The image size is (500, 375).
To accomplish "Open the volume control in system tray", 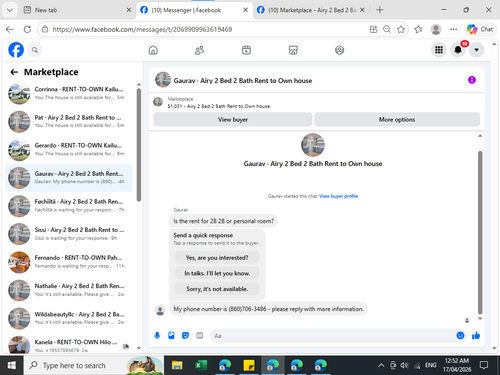I will (x=404, y=365).
